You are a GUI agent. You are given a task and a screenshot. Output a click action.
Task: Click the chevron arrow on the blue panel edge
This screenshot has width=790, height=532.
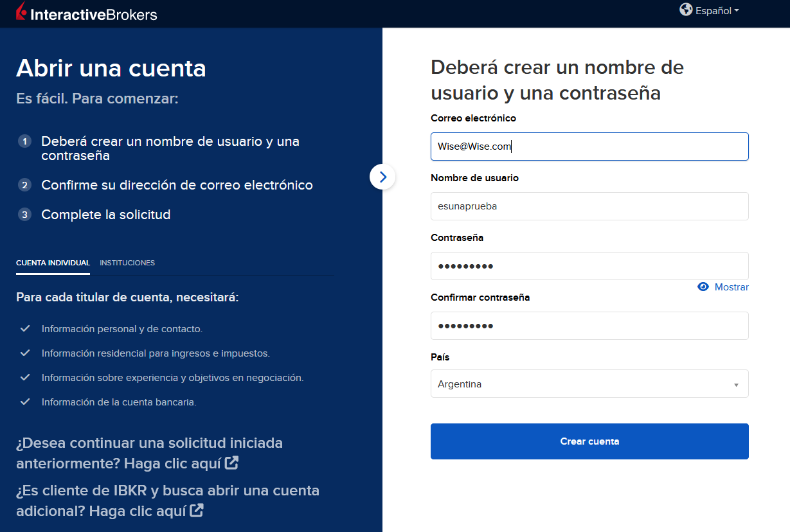pyautogui.click(x=382, y=176)
